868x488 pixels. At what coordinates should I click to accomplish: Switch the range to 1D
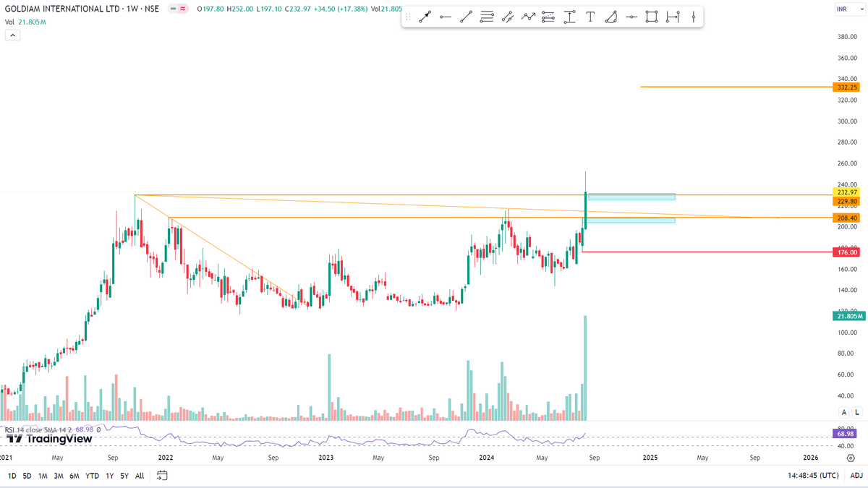(12, 476)
